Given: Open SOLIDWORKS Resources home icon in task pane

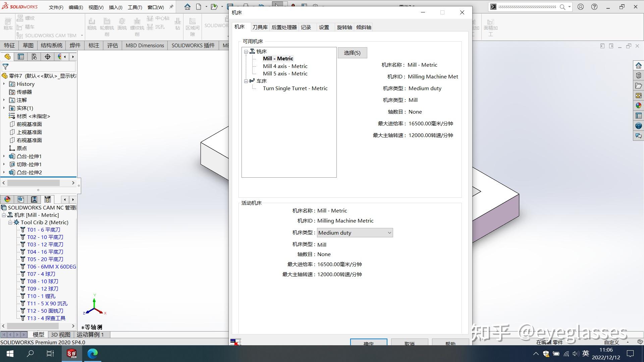Looking at the screenshot, I should (x=638, y=65).
